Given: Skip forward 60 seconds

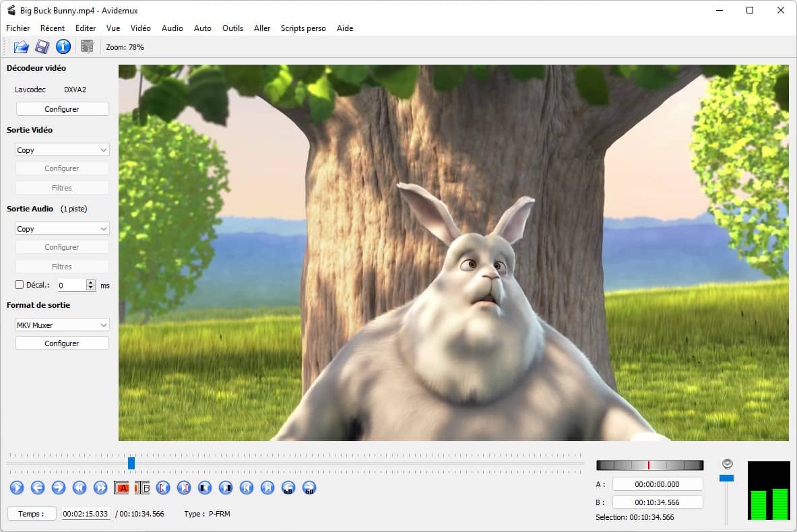Looking at the screenshot, I should click(309, 488).
